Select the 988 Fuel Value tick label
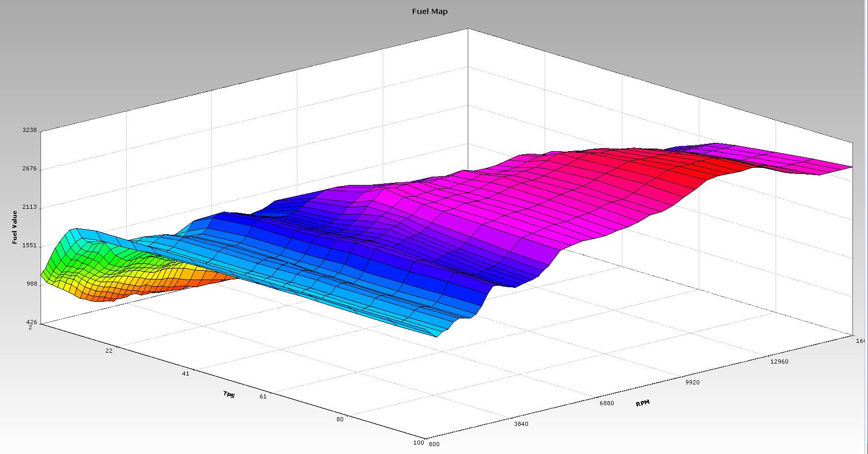Screen dimensions: 868x454 (x=31, y=284)
